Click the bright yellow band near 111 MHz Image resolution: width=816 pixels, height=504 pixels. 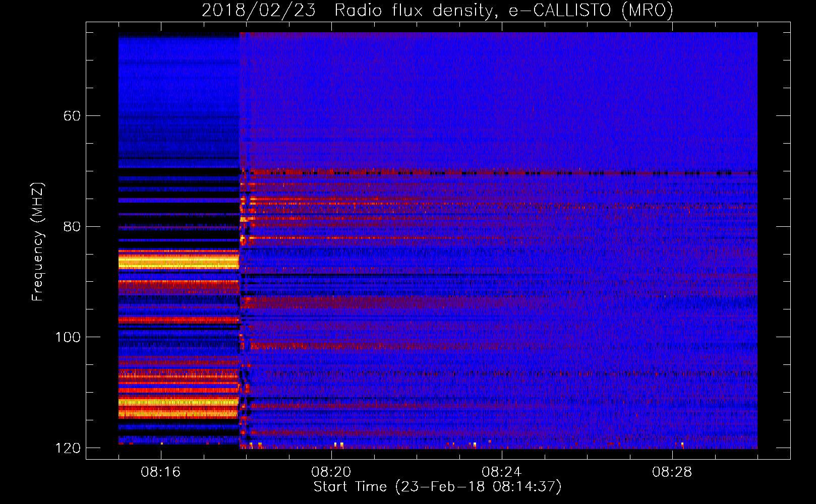(x=179, y=402)
